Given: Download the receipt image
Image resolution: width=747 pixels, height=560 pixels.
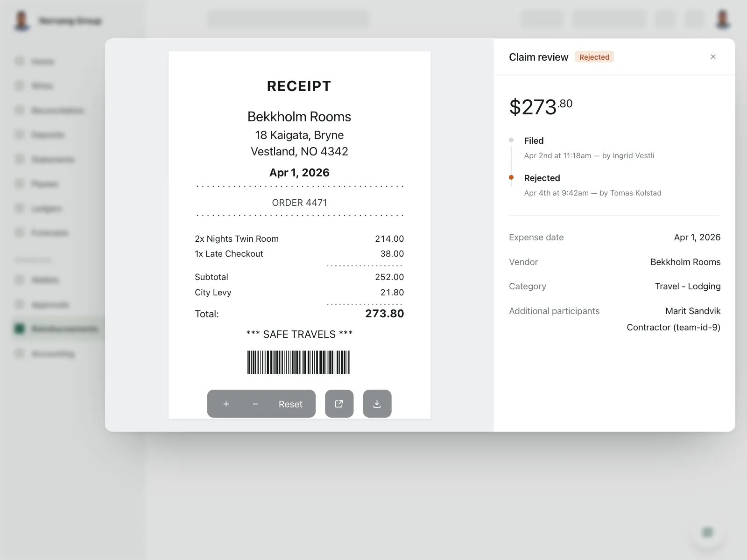Looking at the screenshot, I should [x=377, y=404].
